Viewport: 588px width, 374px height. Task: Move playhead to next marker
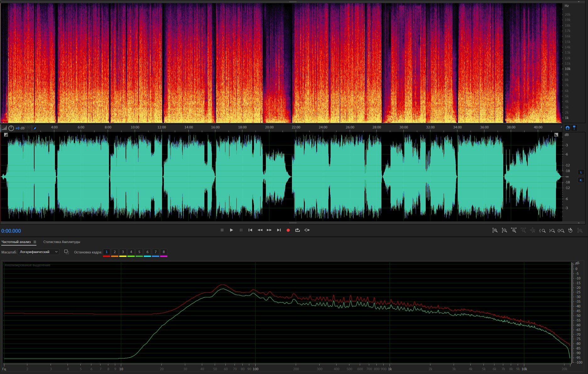click(279, 230)
